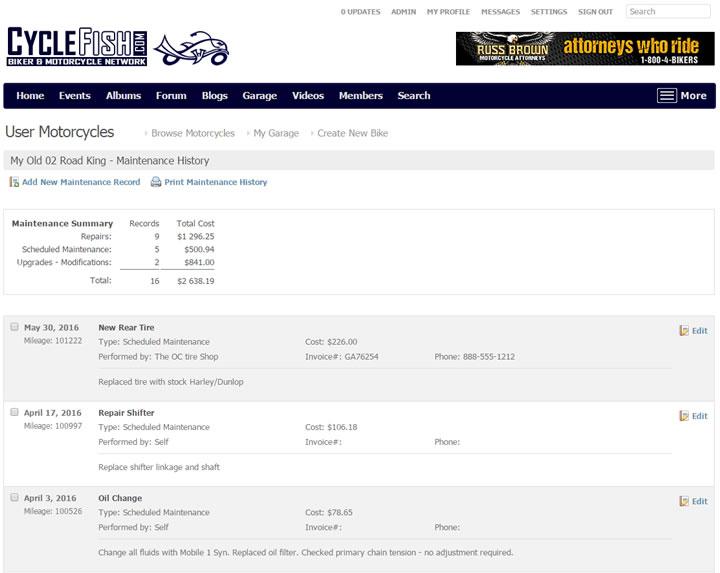720x573 pixels.
Task: Open the Members menu item
Action: pos(360,96)
